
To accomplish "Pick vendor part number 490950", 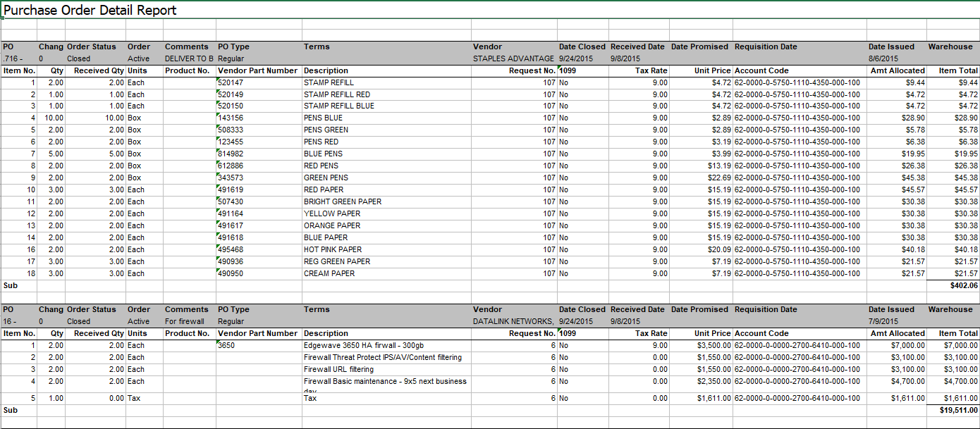I will (259, 274).
